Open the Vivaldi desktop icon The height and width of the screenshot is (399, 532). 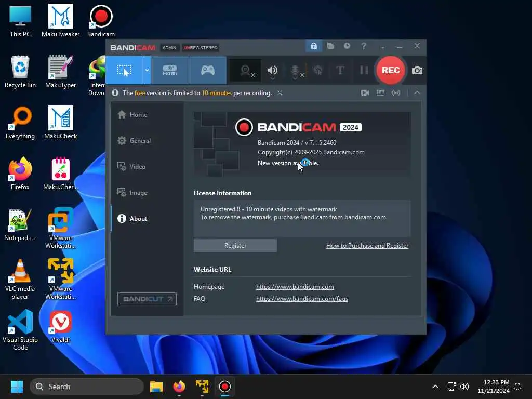click(x=60, y=326)
